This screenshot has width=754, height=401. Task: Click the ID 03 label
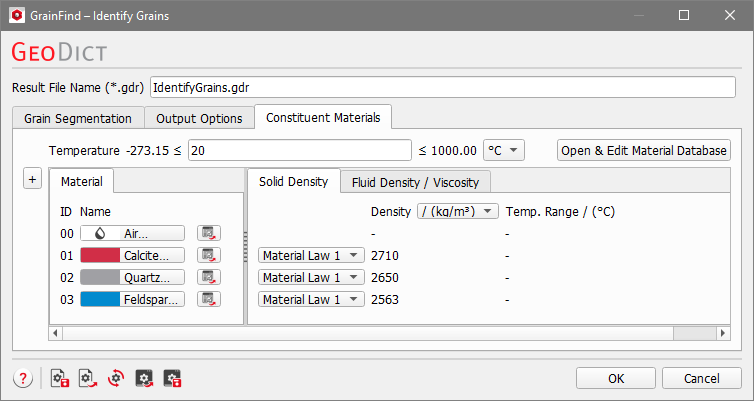coord(67,300)
